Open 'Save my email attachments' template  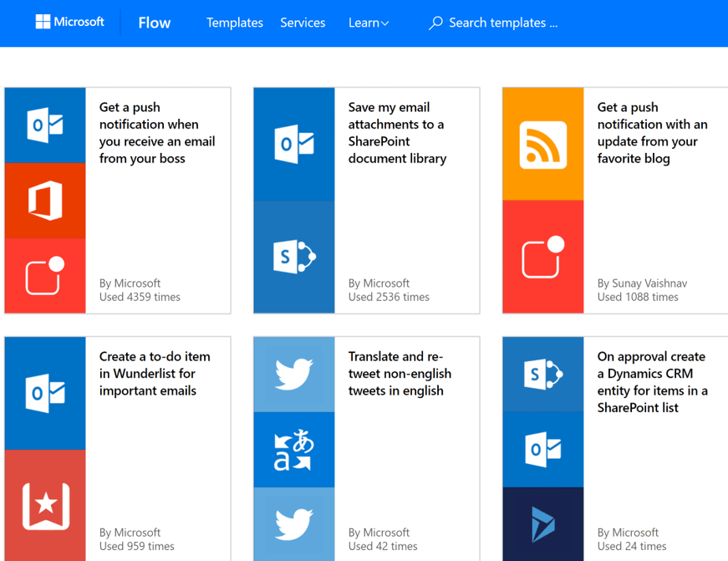click(397, 133)
